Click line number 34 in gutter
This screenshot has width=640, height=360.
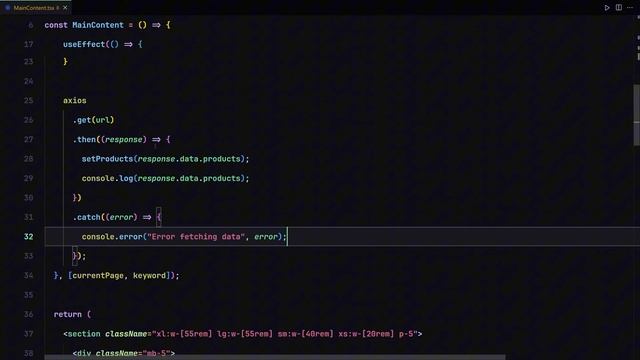[29, 276]
